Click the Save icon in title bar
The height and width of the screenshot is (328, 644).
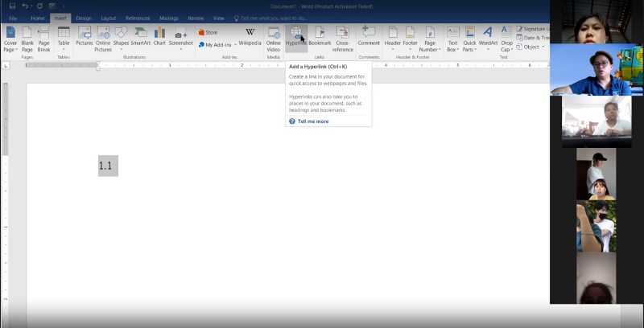click(12, 6)
